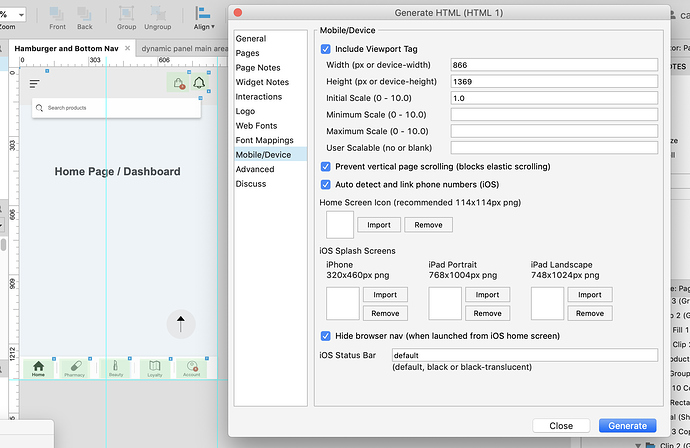
Task: Select the Home bottom nav icon
Action: pos(38,368)
